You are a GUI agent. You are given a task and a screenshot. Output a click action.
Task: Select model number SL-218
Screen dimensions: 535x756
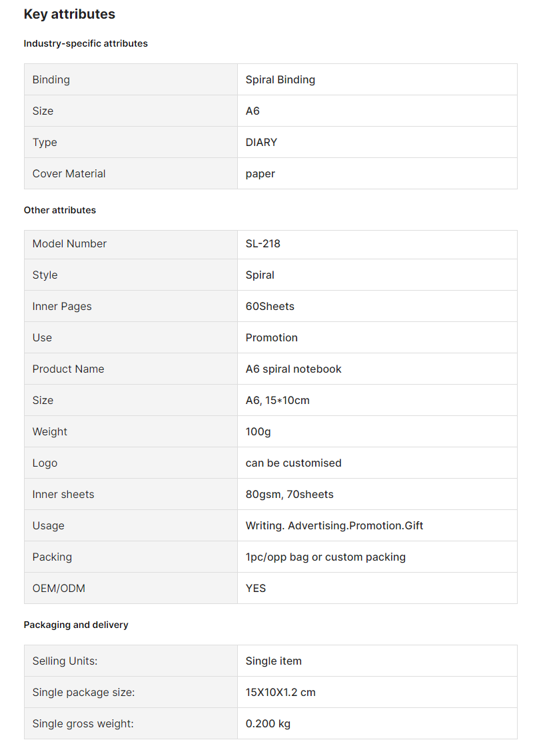click(x=263, y=243)
